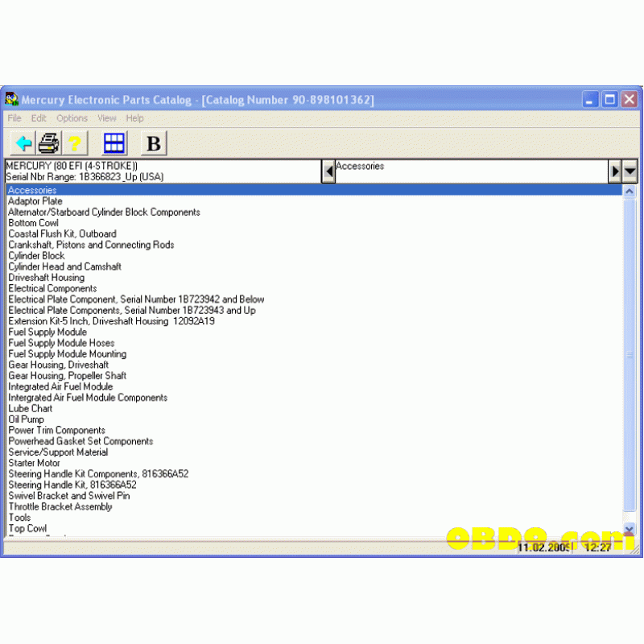Select Alternator/Starboard Cylinder Block Components
The image size is (644, 644).
(x=105, y=213)
